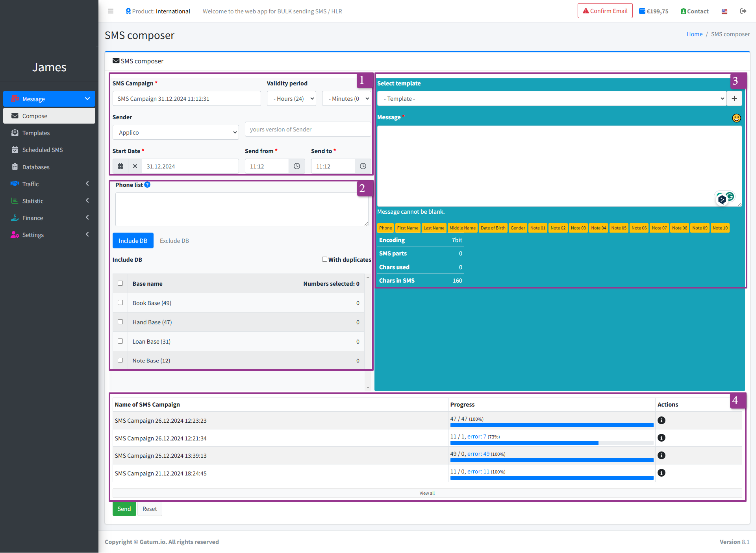This screenshot has width=756, height=553.
Task: Open Templates in the sidebar
Action: click(36, 133)
